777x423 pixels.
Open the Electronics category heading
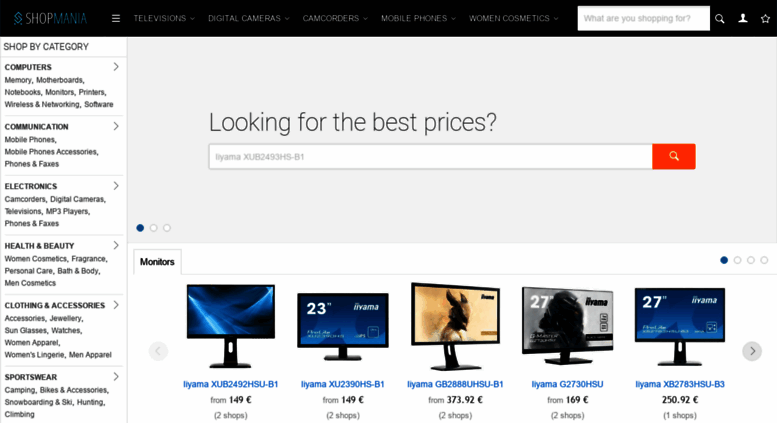31,186
